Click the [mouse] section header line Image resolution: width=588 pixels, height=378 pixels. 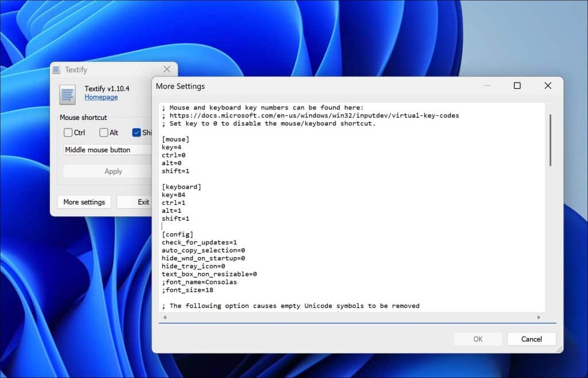(x=176, y=139)
